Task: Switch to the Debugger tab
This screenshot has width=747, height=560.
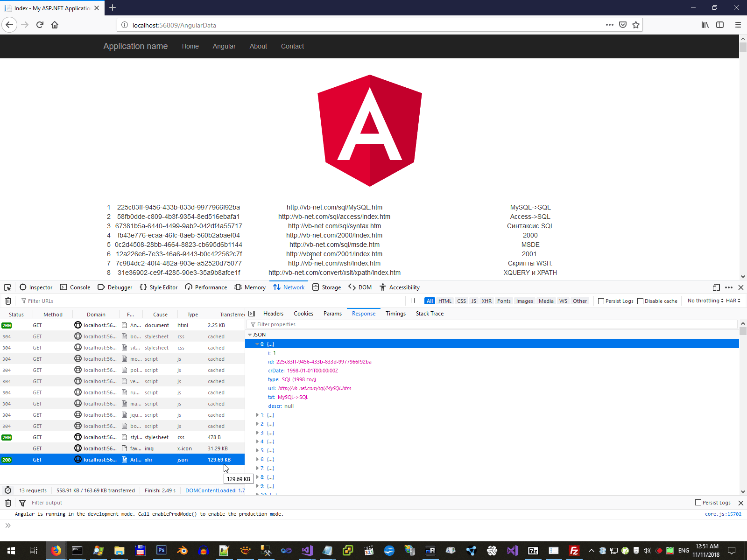Action: tap(115, 287)
